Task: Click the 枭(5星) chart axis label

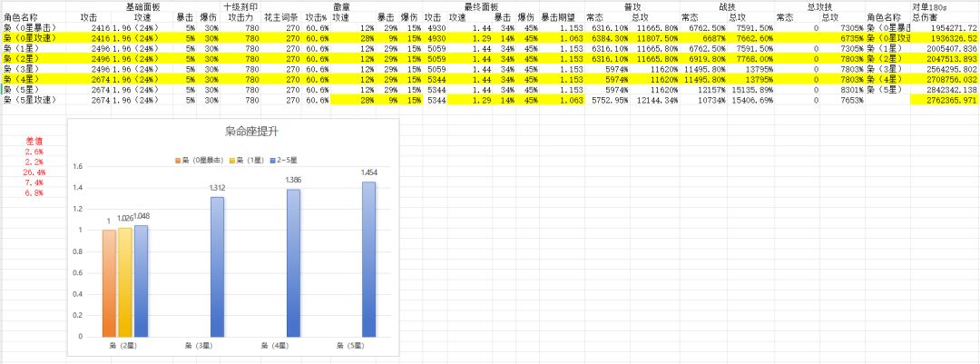Action: pos(352,345)
